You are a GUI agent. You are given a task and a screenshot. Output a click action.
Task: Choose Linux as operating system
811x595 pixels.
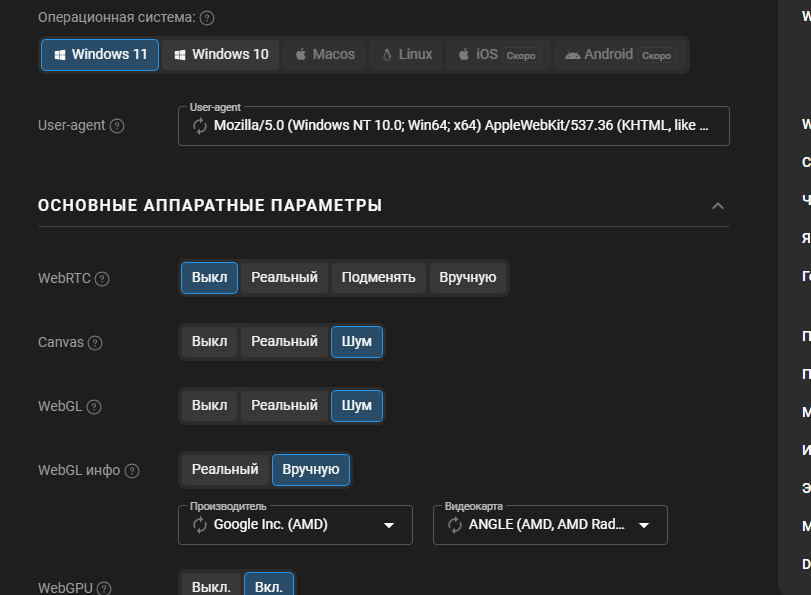coord(406,54)
